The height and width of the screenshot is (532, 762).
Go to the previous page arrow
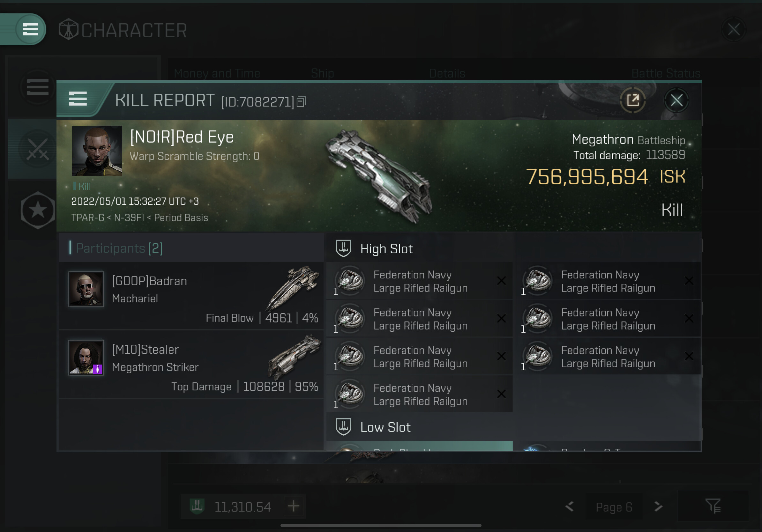570,506
